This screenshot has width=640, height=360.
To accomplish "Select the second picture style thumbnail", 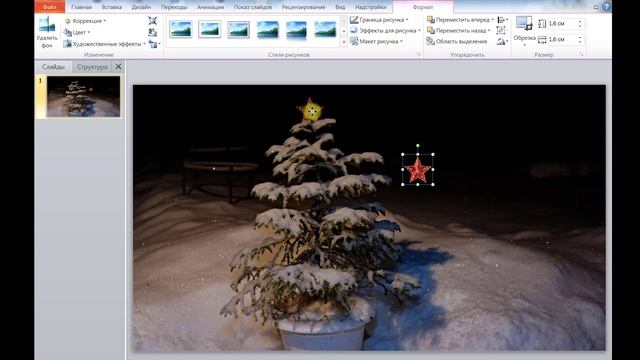I will [x=209, y=29].
